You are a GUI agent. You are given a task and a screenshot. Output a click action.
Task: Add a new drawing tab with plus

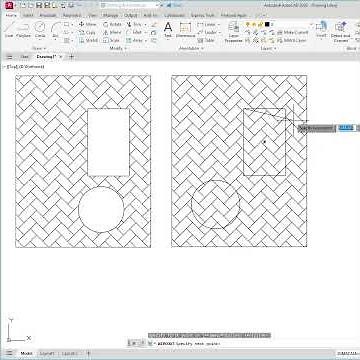click(71, 57)
